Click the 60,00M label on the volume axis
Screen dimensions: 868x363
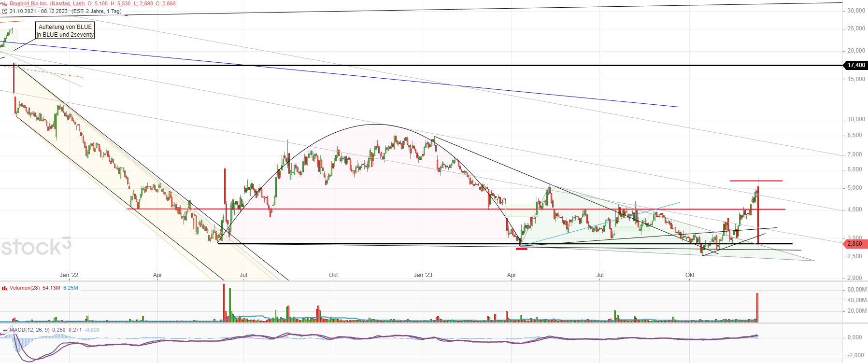click(x=856, y=290)
